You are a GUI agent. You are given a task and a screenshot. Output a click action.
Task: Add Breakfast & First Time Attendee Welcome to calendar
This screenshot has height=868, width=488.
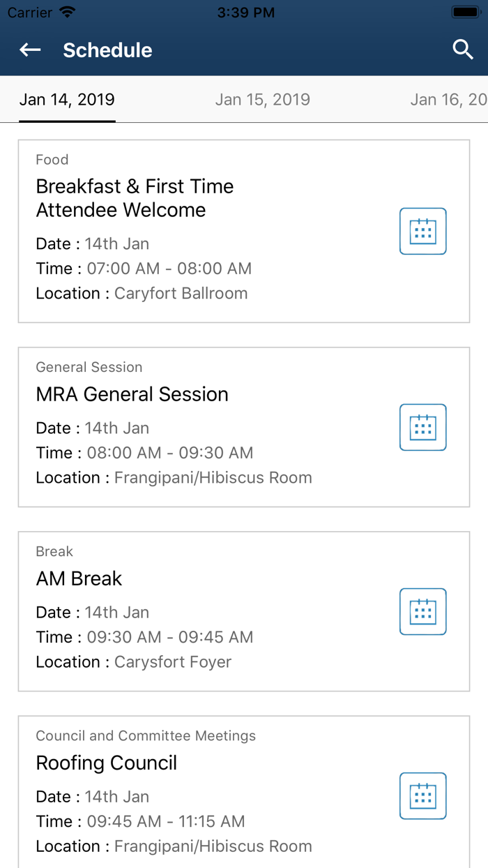coord(422,231)
